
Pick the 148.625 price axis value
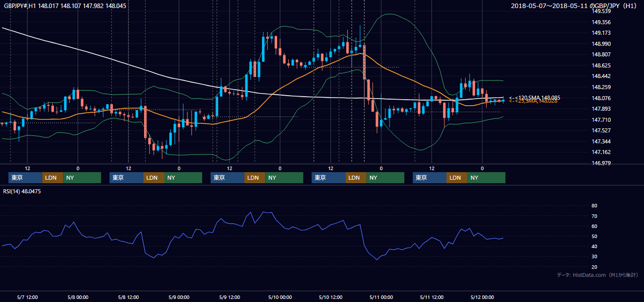601,65
